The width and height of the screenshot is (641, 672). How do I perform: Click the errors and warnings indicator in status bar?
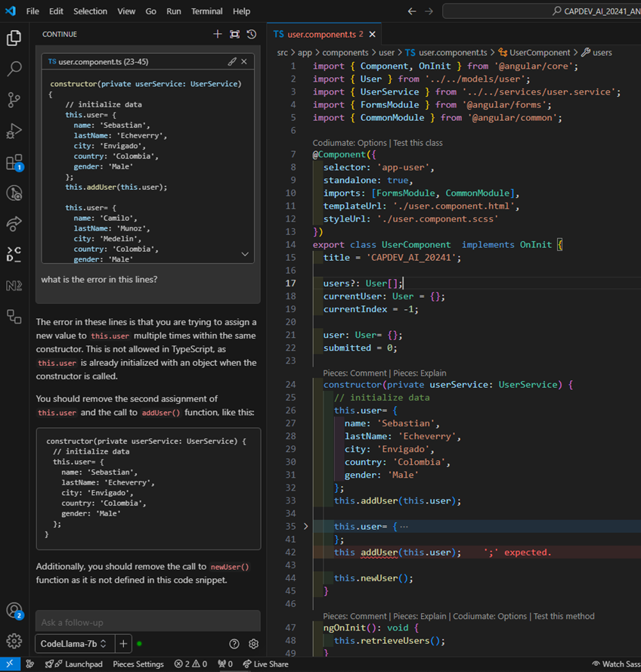(x=190, y=664)
